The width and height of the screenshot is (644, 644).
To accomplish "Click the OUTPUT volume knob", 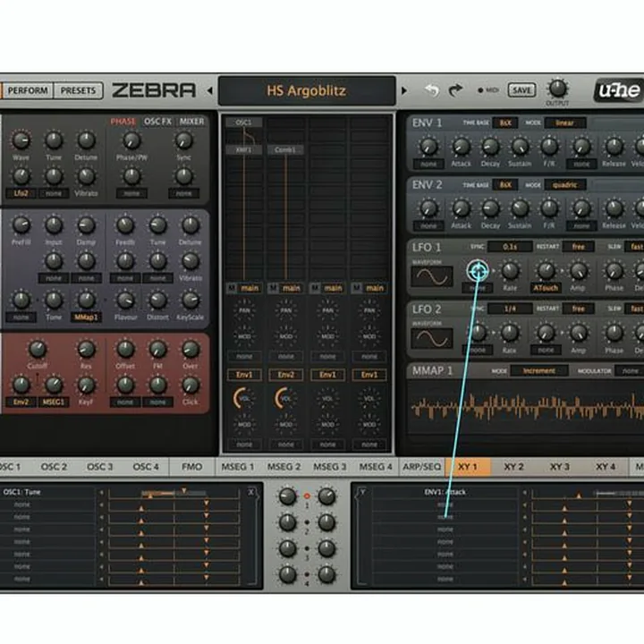I will [557, 89].
